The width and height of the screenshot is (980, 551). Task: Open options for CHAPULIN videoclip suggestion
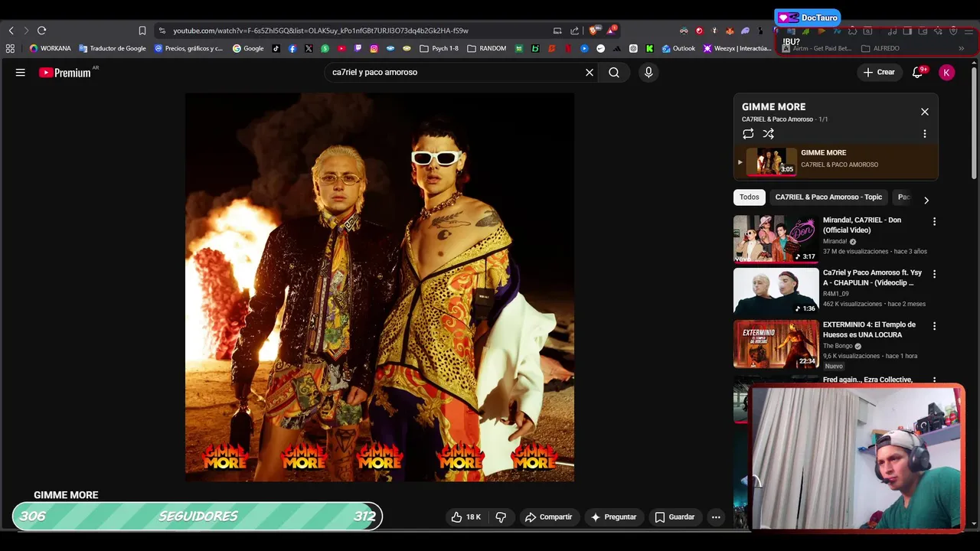(x=934, y=274)
